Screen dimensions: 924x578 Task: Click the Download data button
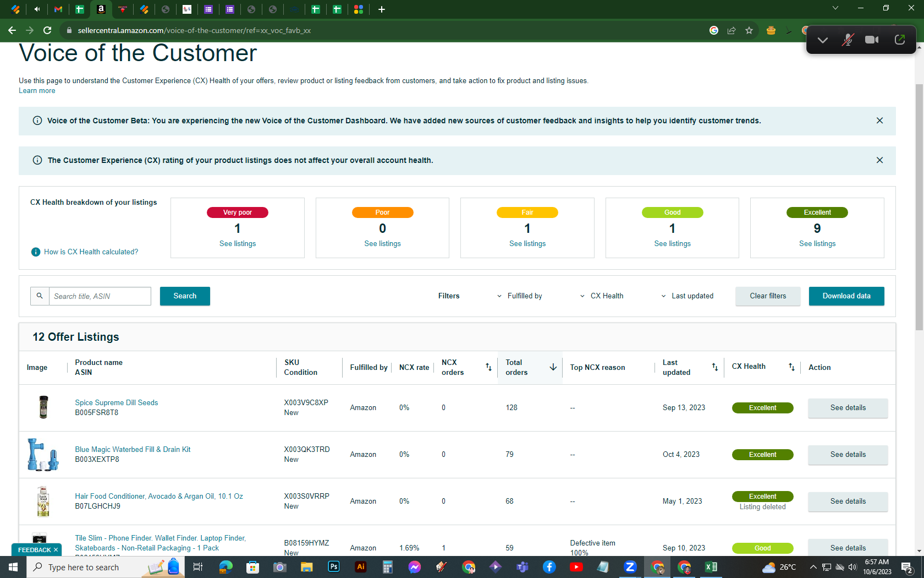846,296
